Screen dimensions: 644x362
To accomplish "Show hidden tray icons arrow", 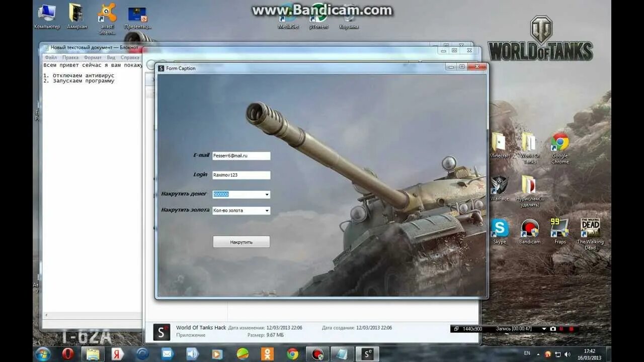I will point(539,354).
